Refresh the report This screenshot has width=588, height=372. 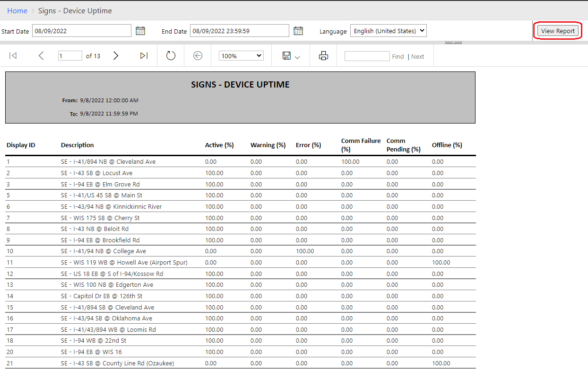pos(171,56)
